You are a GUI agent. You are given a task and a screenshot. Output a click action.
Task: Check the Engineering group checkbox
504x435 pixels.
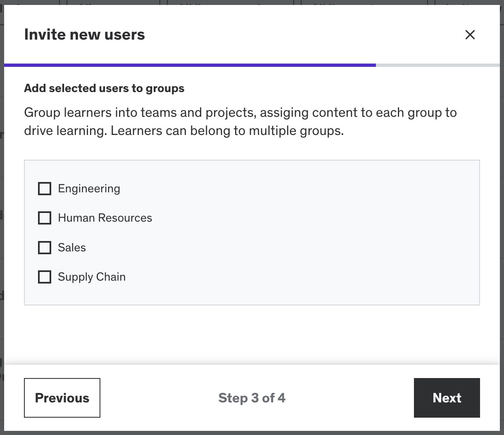click(45, 189)
